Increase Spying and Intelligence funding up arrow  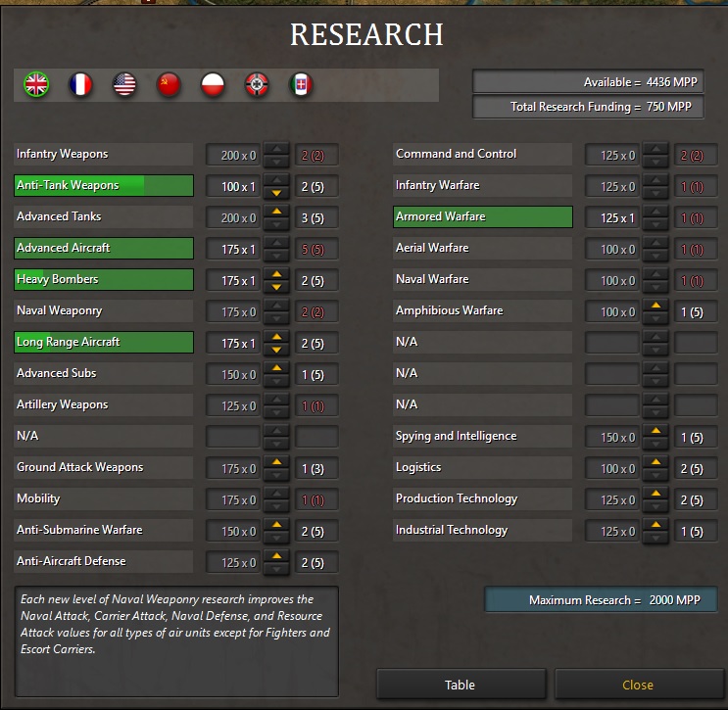[656, 431]
